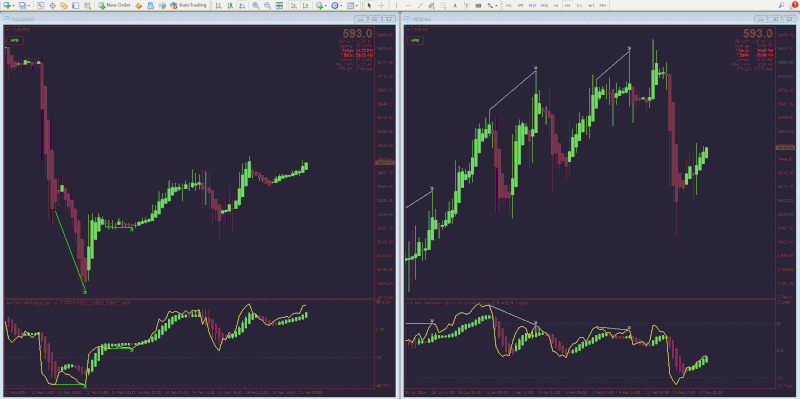Click APB button on left chart
Viewport: 800px width, 399px height.
(15, 40)
